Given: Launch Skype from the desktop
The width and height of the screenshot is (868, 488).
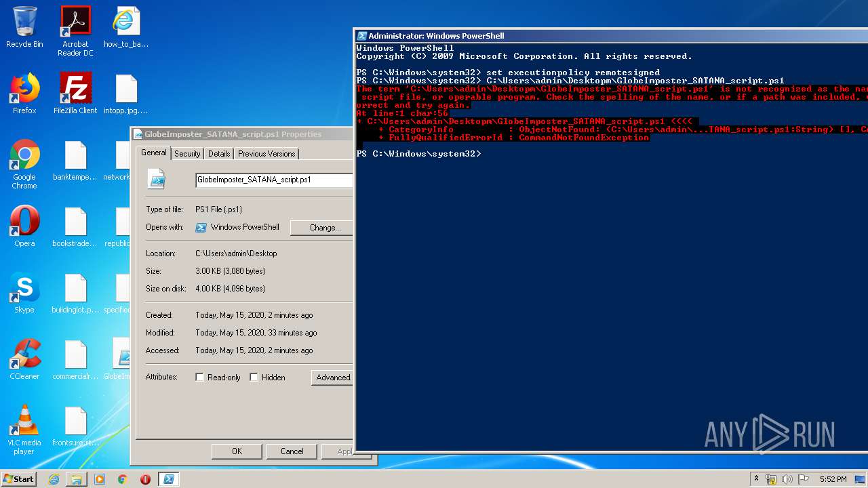Looking at the screenshot, I should pyautogui.click(x=24, y=293).
